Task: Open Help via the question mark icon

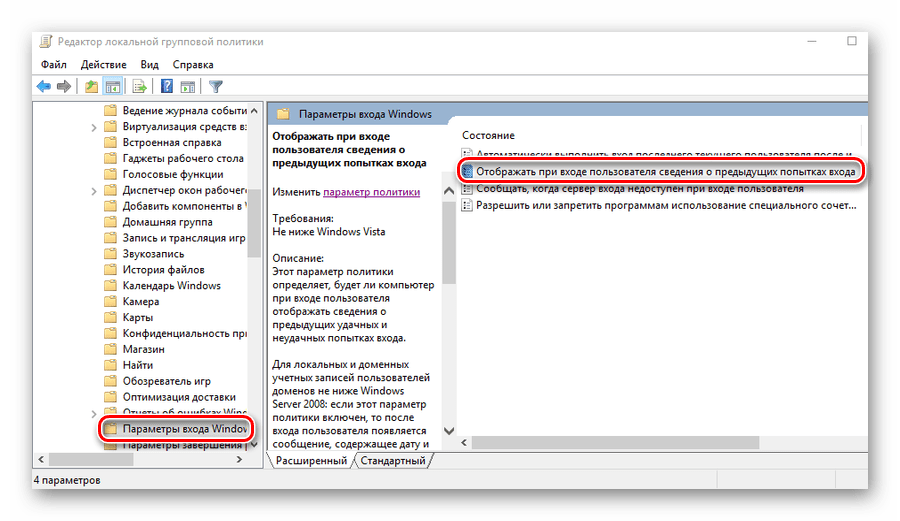Action: point(166,87)
